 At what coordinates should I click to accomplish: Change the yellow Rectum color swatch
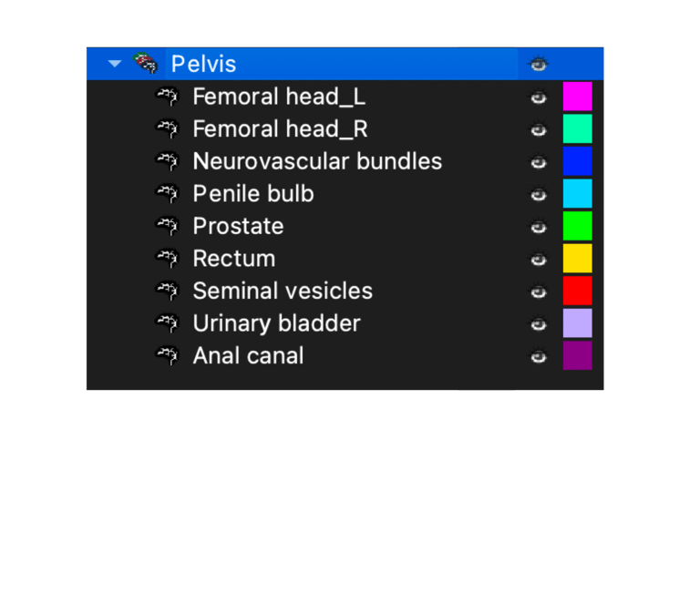tap(577, 258)
